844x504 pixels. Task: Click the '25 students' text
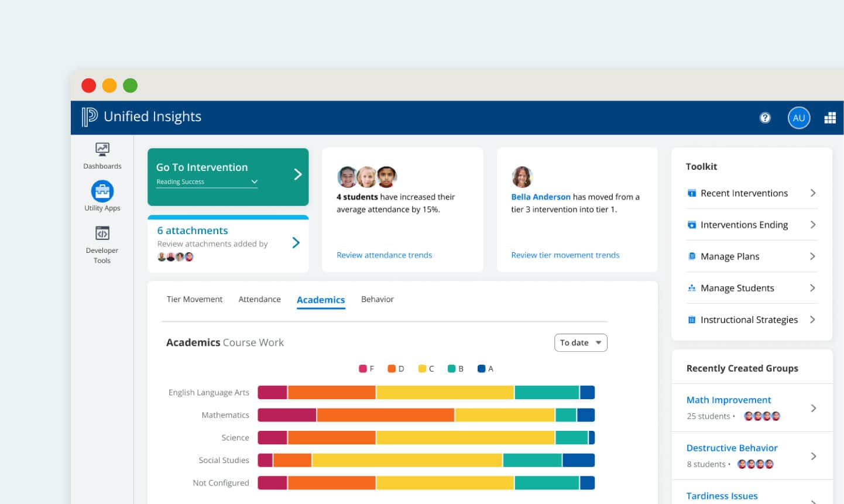pos(708,416)
